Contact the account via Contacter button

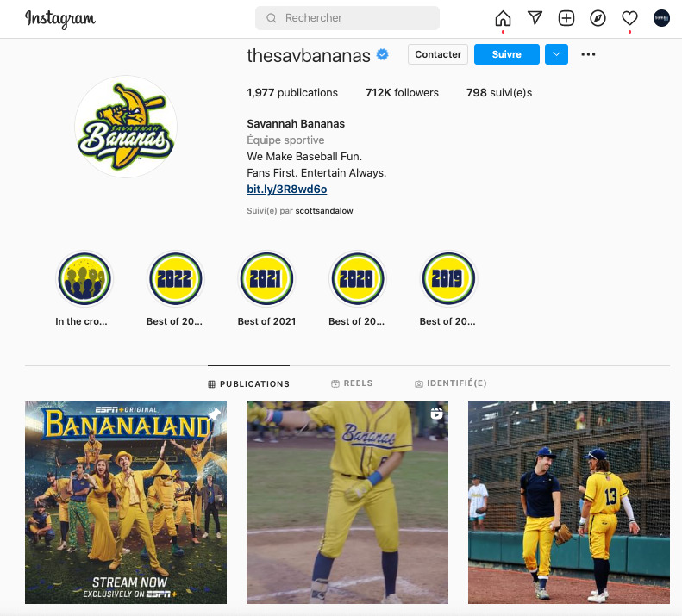pyautogui.click(x=437, y=54)
